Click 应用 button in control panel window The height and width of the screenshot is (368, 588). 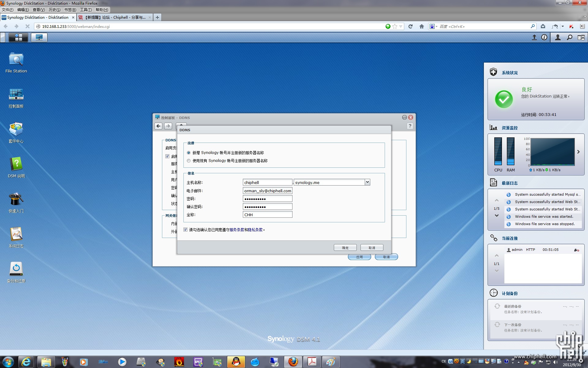pos(360,257)
